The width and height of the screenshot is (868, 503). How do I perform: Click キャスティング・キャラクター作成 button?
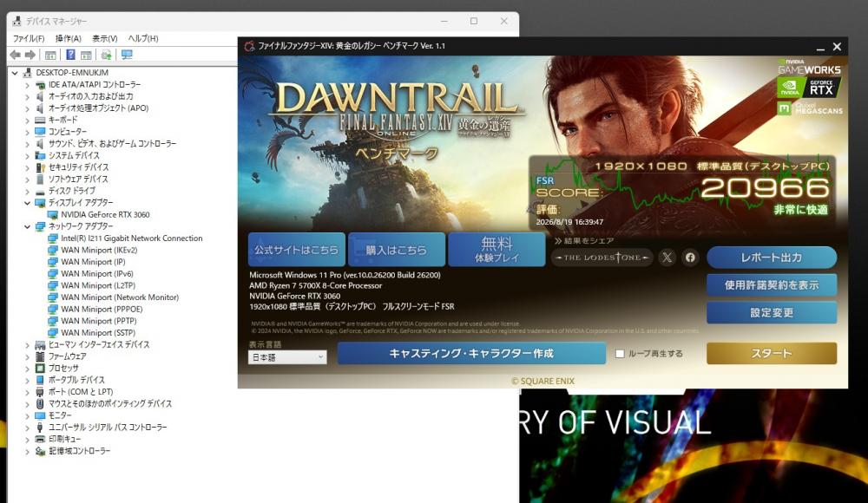coord(471,353)
